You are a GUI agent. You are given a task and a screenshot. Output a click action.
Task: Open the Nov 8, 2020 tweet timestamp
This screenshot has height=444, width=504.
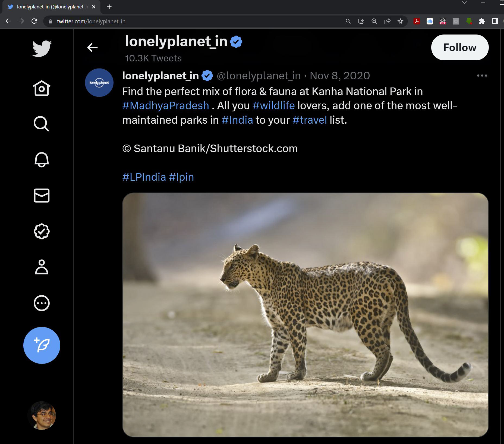point(340,76)
